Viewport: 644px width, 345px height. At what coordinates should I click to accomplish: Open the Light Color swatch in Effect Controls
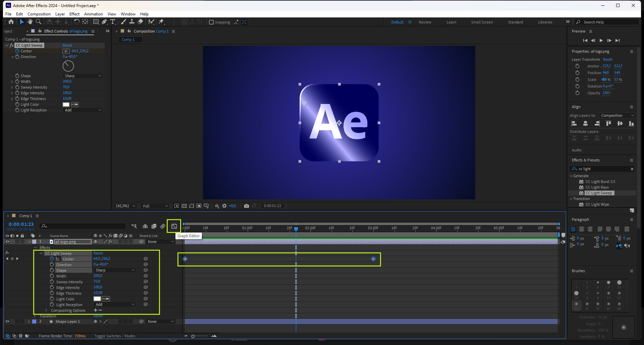pos(66,104)
